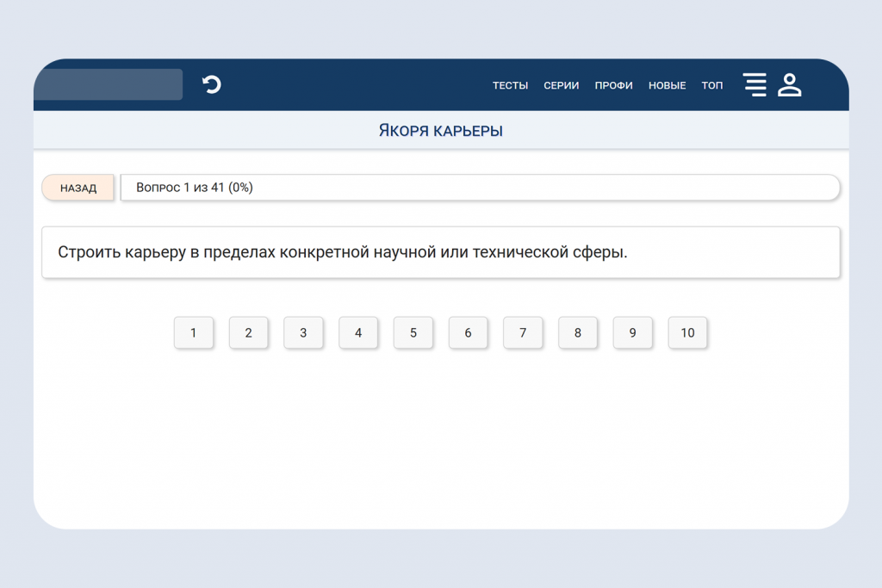Select answer 6
This screenshot has width=882, height=588.
pyautogui.click(x=468, y=333)
